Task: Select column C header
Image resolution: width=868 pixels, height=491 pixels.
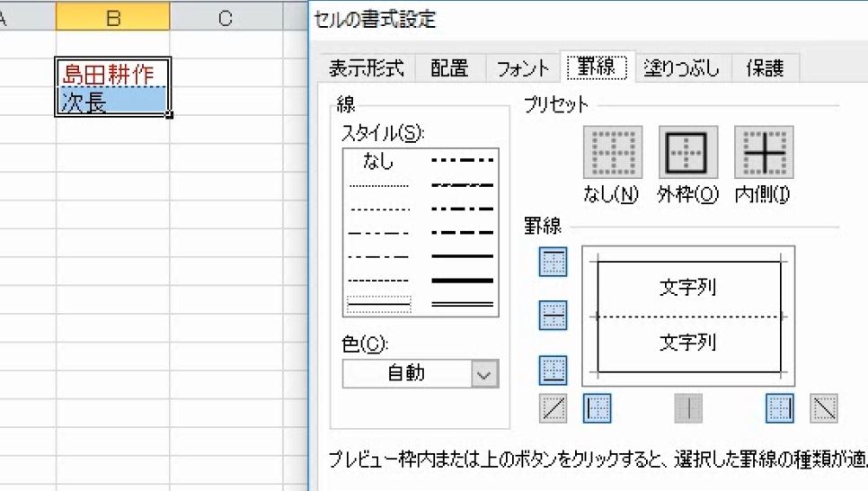Action: click(226, 18)
